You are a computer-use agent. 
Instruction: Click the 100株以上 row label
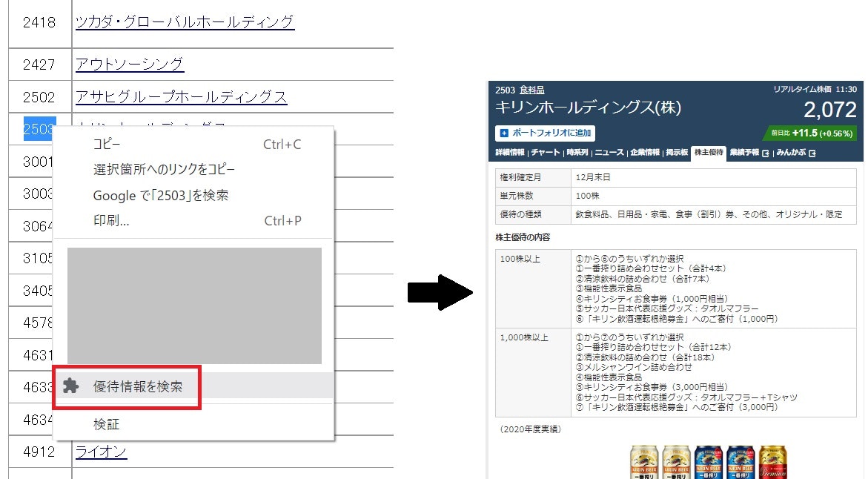click(x=533, y=288)
